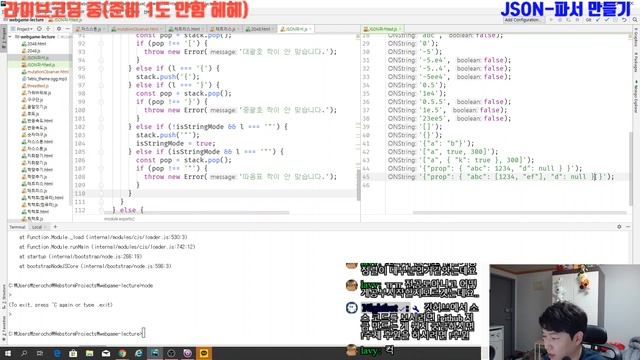The height and width of the screenshot is (360, 640).
Task: Open Microsoft Edge from taskbar
Action: tap(57, 353)
